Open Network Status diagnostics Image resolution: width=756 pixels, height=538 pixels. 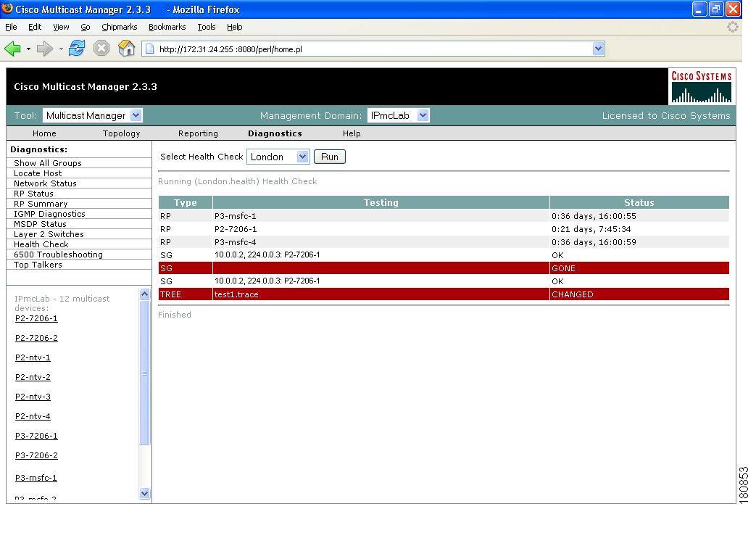coord(45,183)
